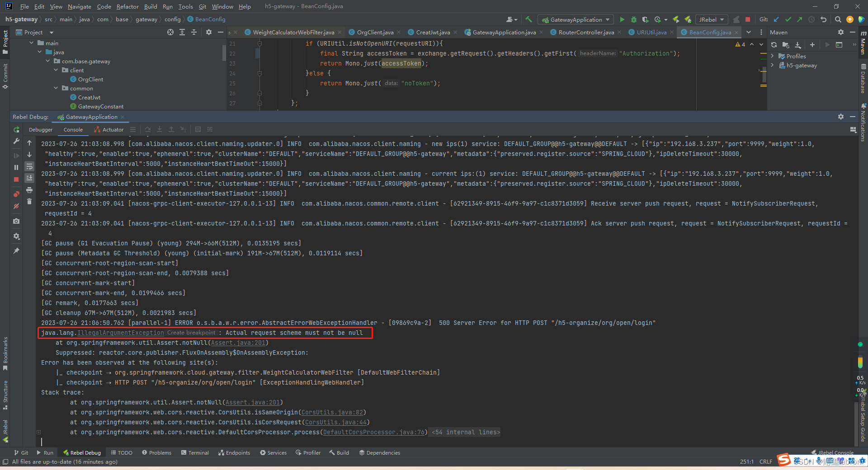The image size is (868, 470).
Task: Push changes with the Git arrow icon
Action: [799, 19]
